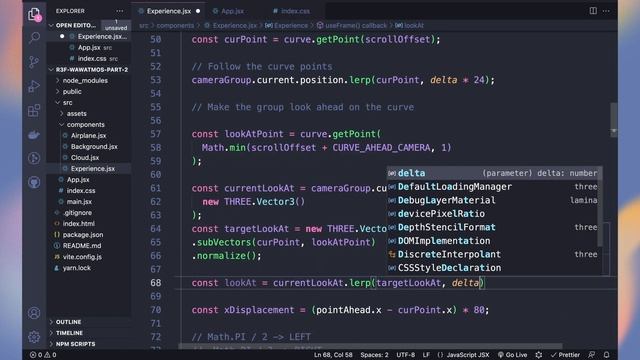Viewport: 640px width, 360px height.
Task: Click Spaces: 2 indentation setting
Action: tap(374, 355)
